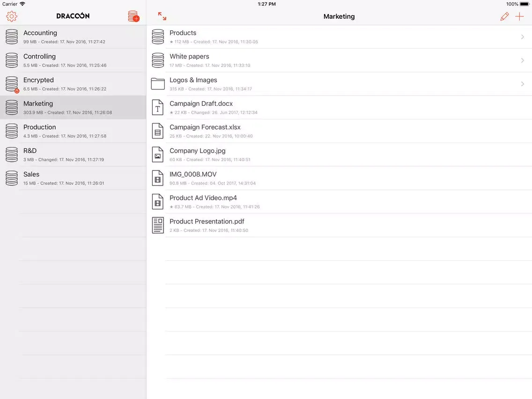Tap the pencil edit icon
Viewport: 532px width, 399px height.
[x=504, y=16]
